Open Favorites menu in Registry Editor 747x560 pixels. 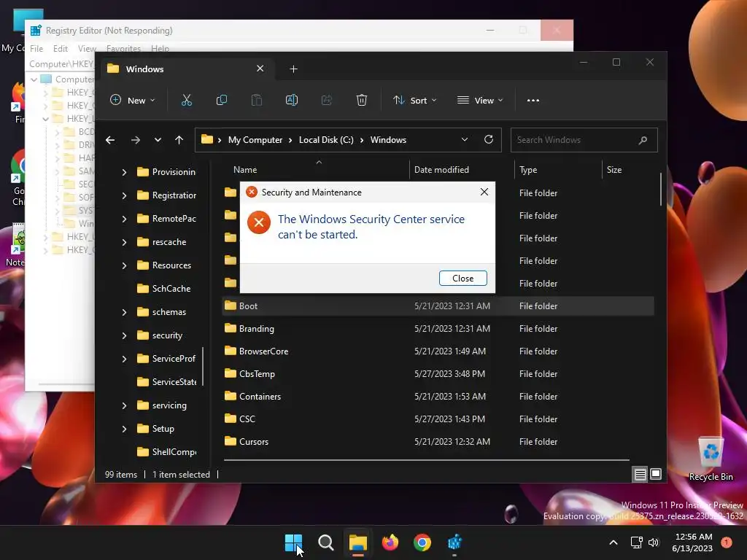tap(123, 49)
